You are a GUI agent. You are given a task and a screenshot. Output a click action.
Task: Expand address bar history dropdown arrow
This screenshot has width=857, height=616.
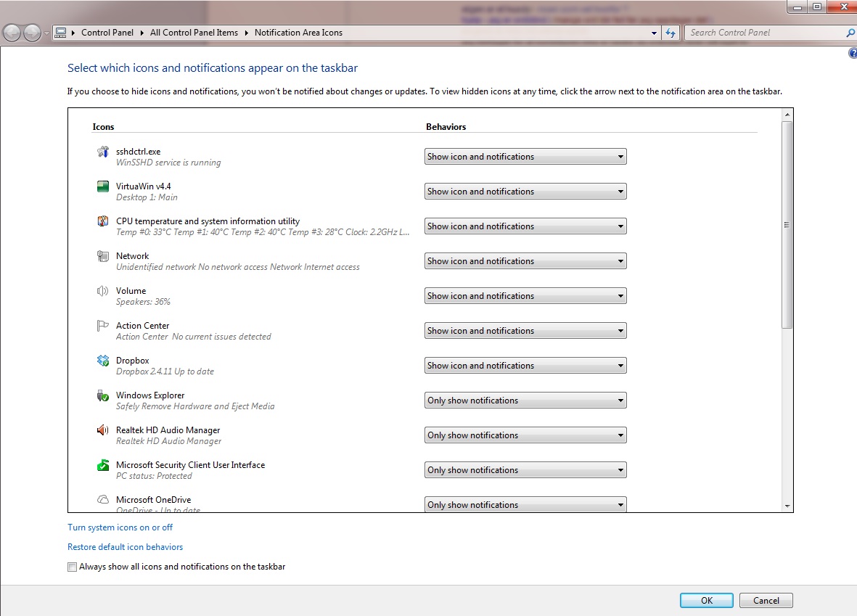(x=654, y=33)
